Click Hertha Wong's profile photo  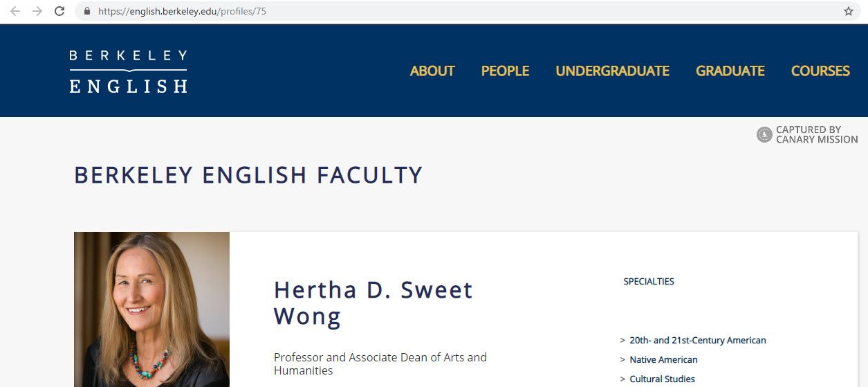tap(151, 309)
